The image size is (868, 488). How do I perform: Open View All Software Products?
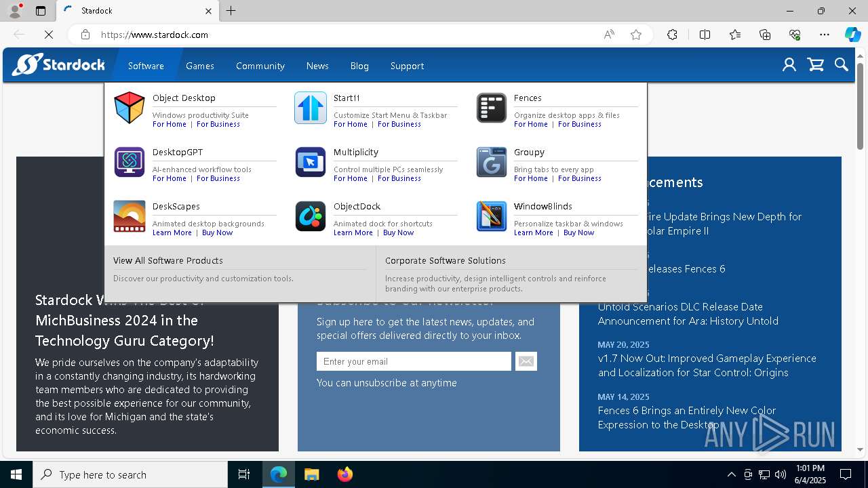point(168,260)
